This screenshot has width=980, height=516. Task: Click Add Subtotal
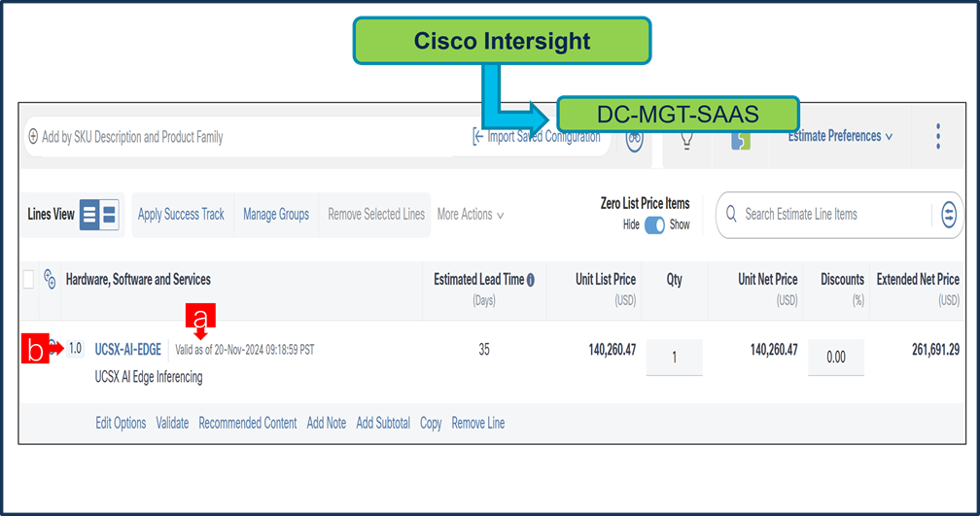pos(383,423)
